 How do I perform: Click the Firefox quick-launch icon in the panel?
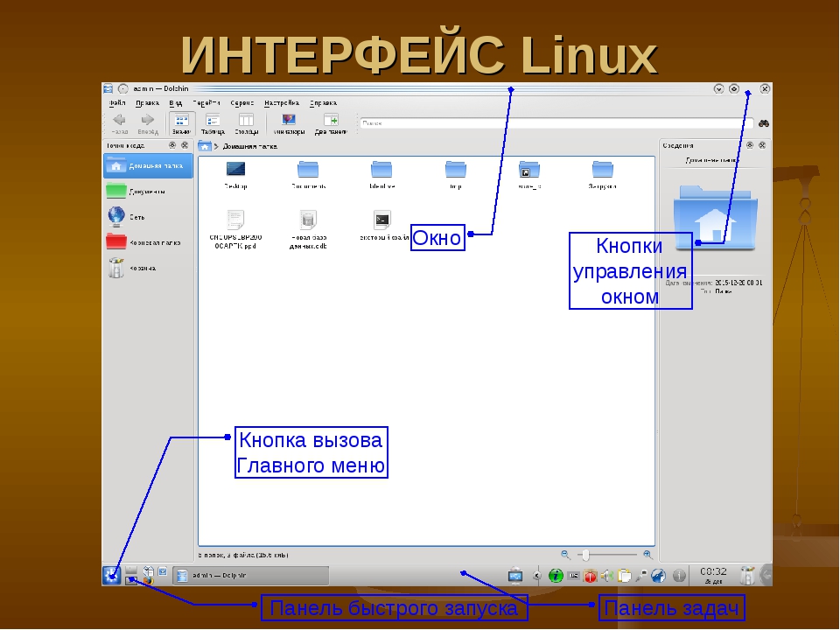pyautogui.click(x=149, y=580)
